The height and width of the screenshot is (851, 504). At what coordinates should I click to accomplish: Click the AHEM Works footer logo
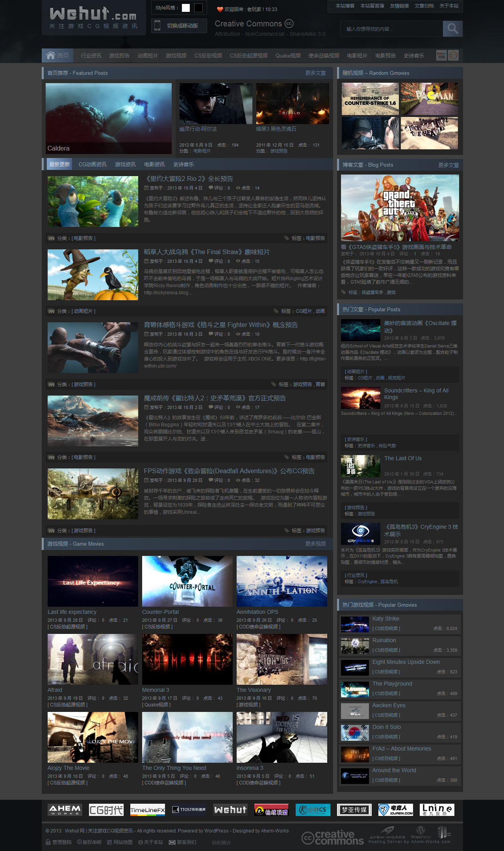point(65,810)
